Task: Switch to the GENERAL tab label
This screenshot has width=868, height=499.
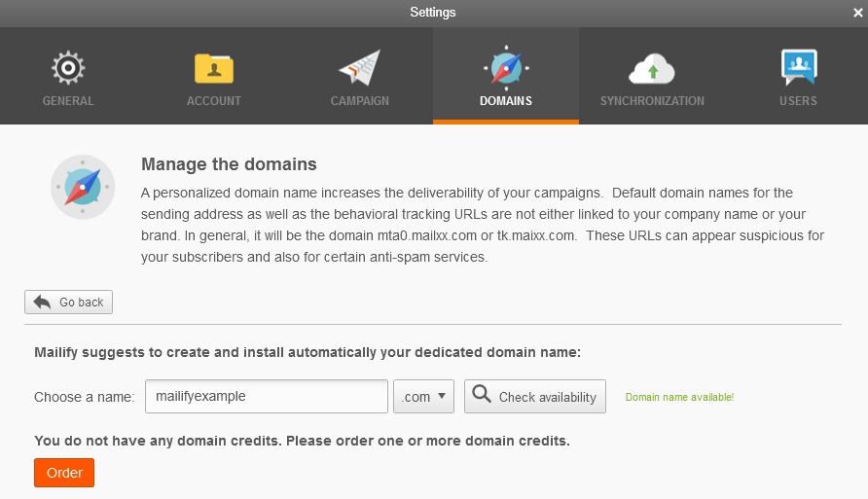Action: (x=68, y=101)
